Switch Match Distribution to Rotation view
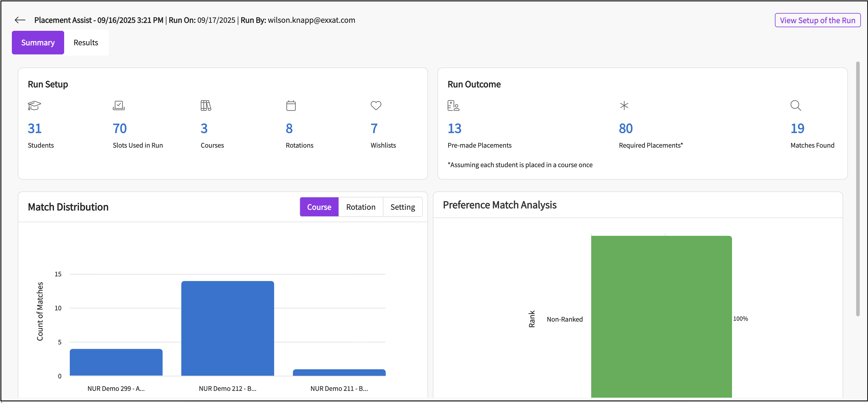Image resolution: width=868 pixels, height=403 pixels. click(x=361, y=207)
